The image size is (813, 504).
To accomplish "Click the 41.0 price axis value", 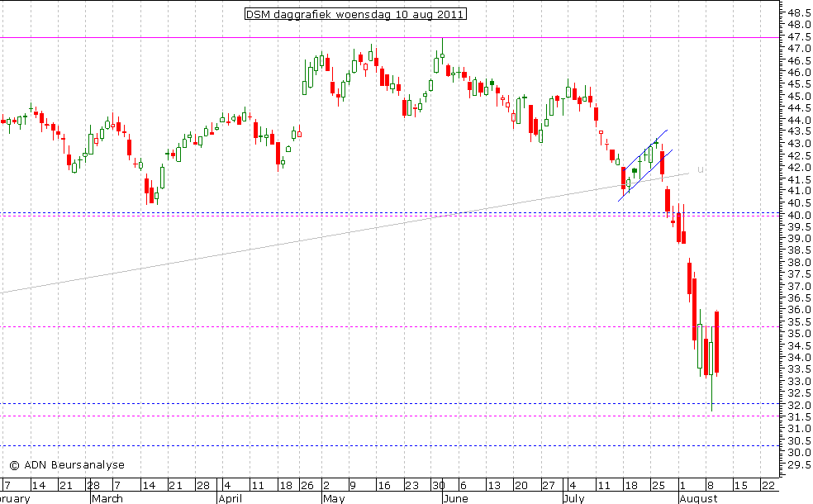I will (x=800, y=192).
